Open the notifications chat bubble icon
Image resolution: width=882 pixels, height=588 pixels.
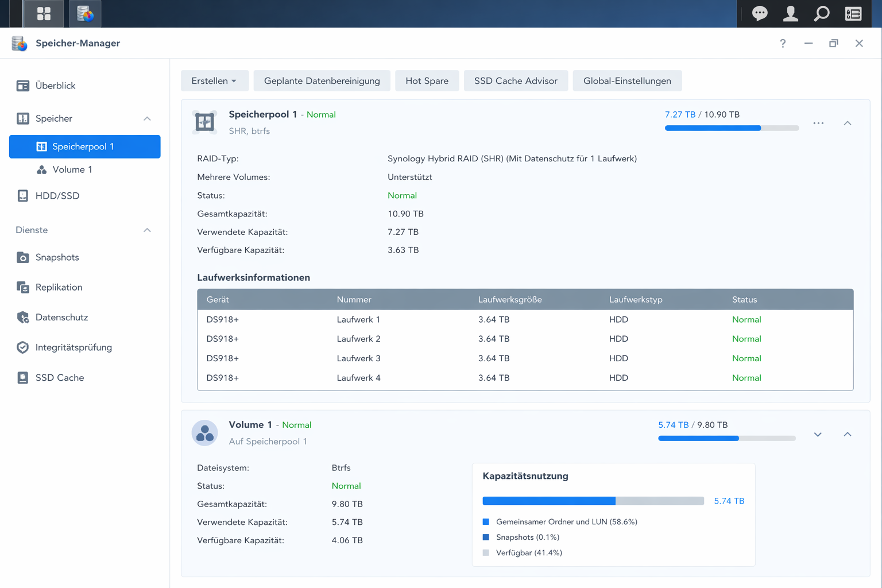[x=760, y=14]
